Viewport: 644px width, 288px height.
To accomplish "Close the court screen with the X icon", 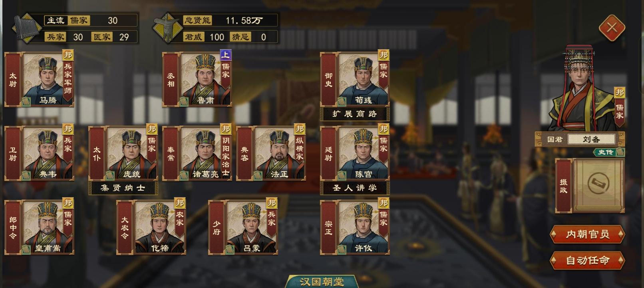I will pyautogui.click(x=612, y=28).
